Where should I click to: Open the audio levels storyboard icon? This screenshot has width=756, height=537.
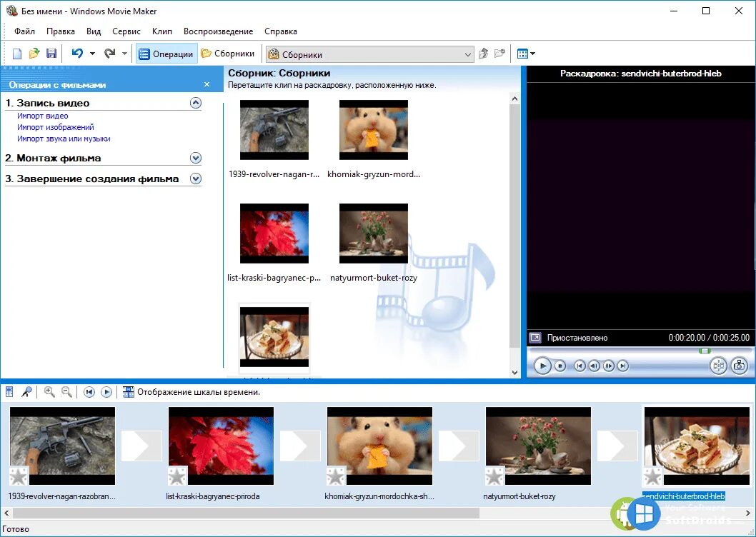(x=9, y=392)
